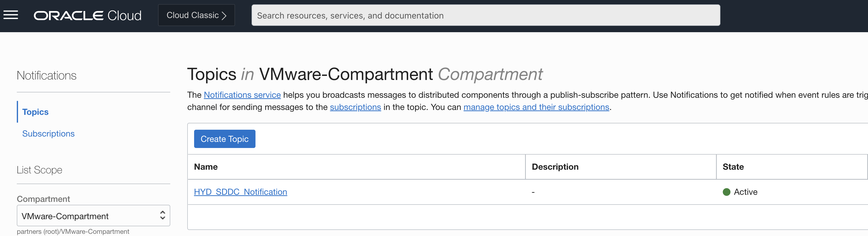The image size is (868, 236).
Task: Click the green Active status indicator
Action: 726,192
